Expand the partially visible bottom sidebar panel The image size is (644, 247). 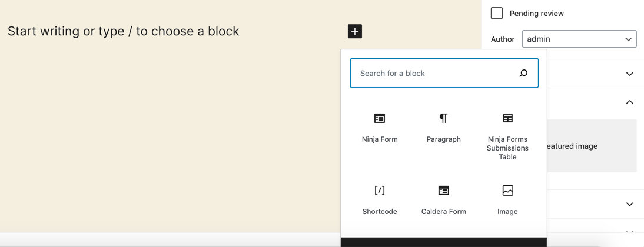click(629, 232)
